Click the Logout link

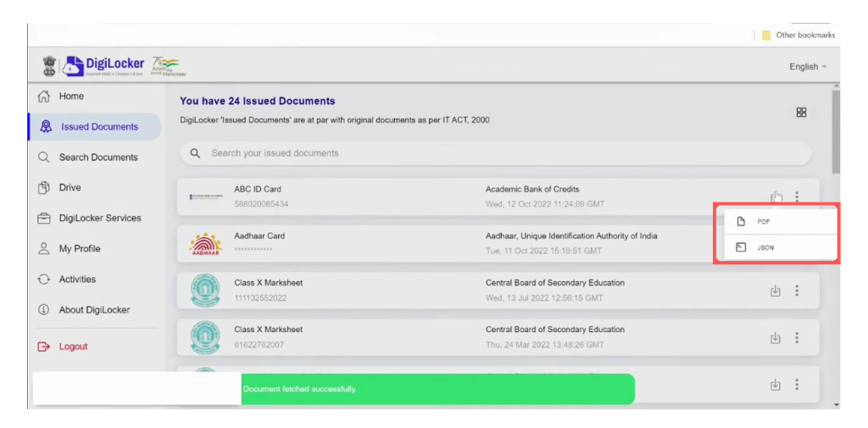[73, 347]
